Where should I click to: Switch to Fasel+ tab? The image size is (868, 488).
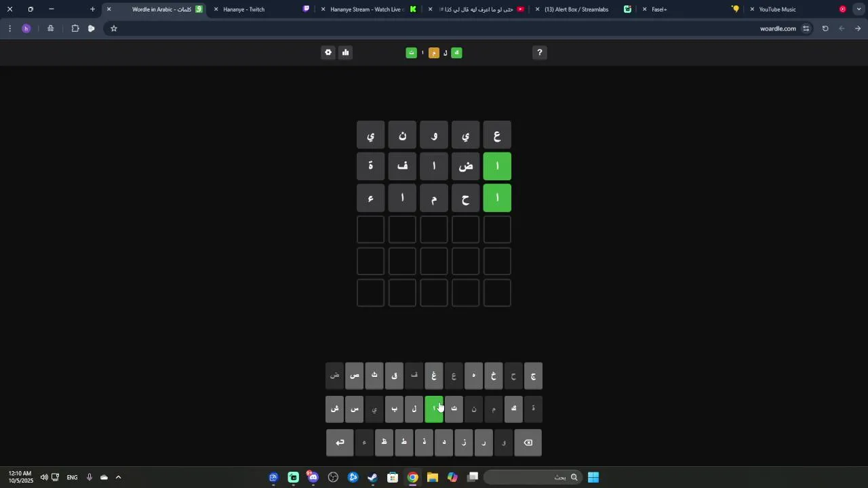(692, 9)
